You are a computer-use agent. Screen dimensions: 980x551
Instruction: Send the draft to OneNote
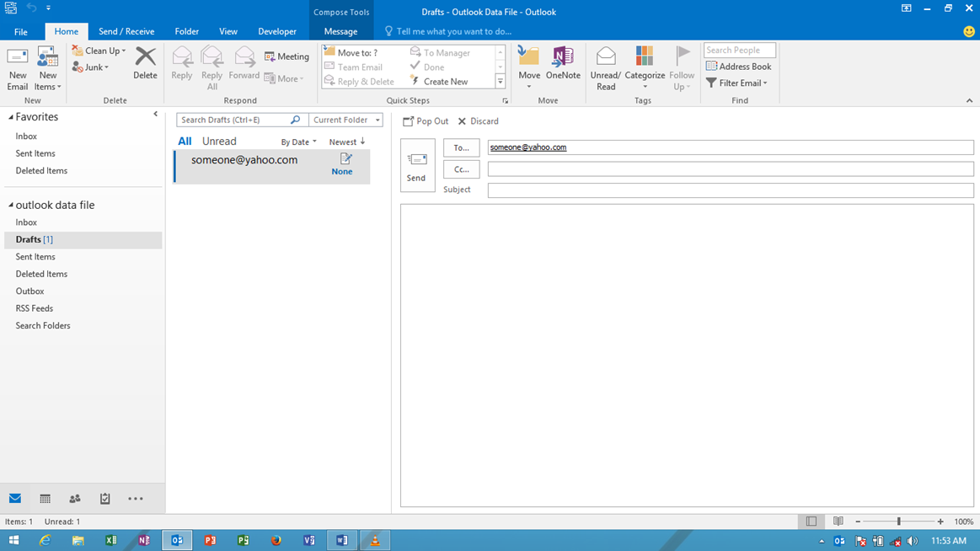[563, 66]
